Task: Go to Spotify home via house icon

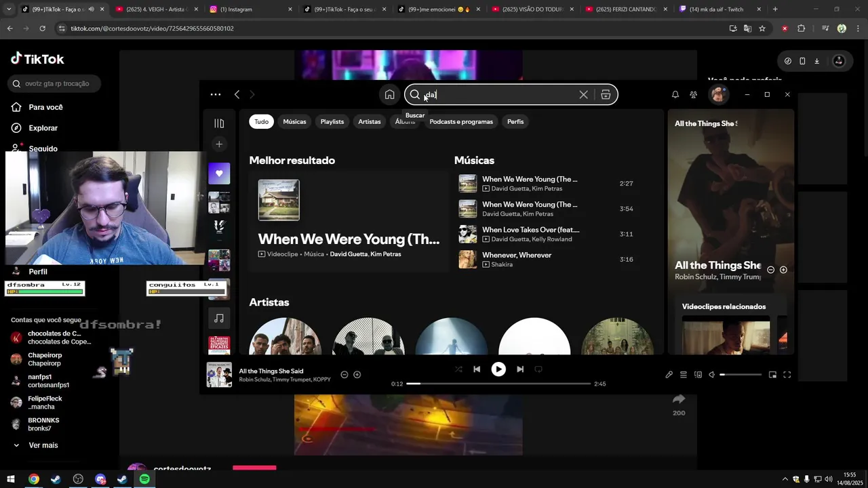Action: pos(389,95)
